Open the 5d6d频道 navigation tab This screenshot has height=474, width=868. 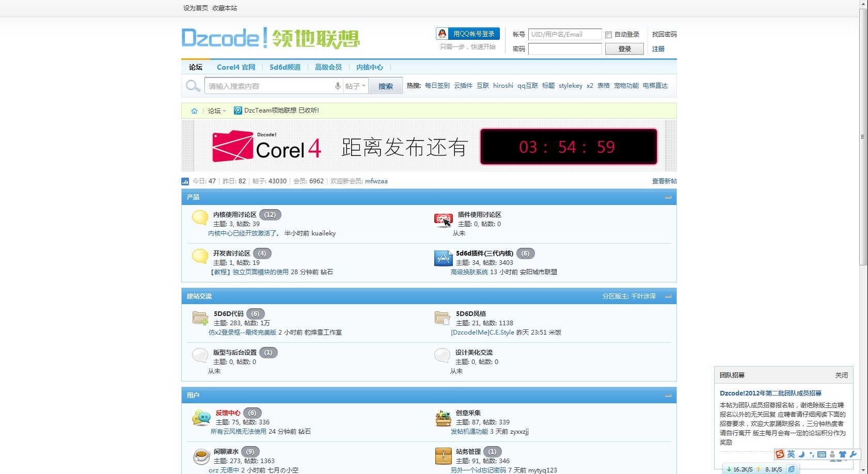click(x=285, y=67)
